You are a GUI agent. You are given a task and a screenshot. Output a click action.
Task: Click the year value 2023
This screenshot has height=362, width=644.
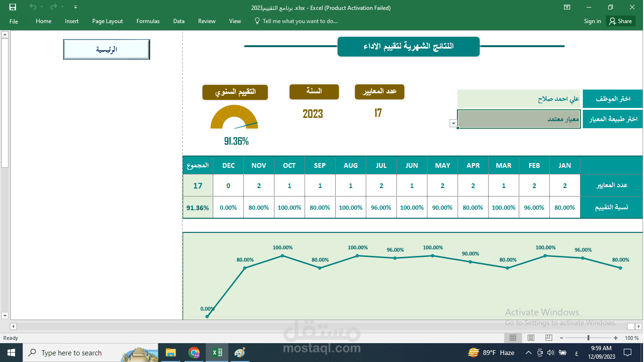pyautogui.click(x=313, y=114)
